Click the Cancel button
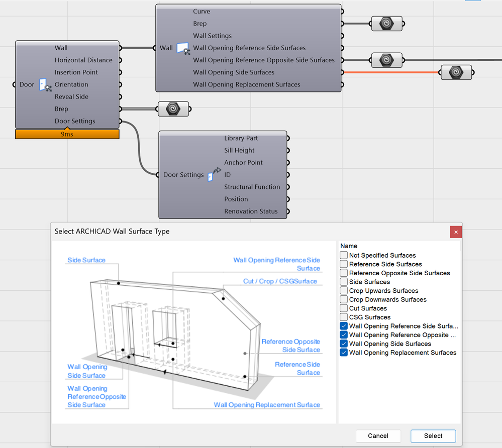 coord(378,436)
